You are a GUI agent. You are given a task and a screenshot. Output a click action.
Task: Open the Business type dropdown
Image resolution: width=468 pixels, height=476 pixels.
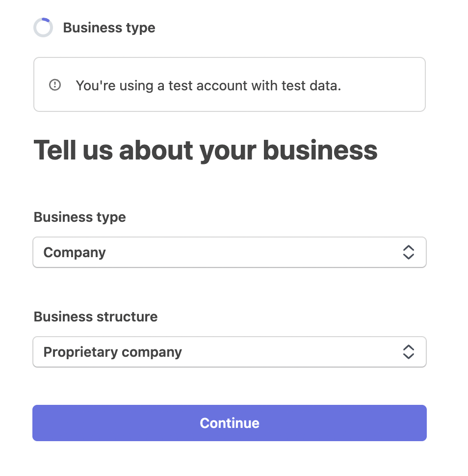pyautogui.click(x=230, y=252)
